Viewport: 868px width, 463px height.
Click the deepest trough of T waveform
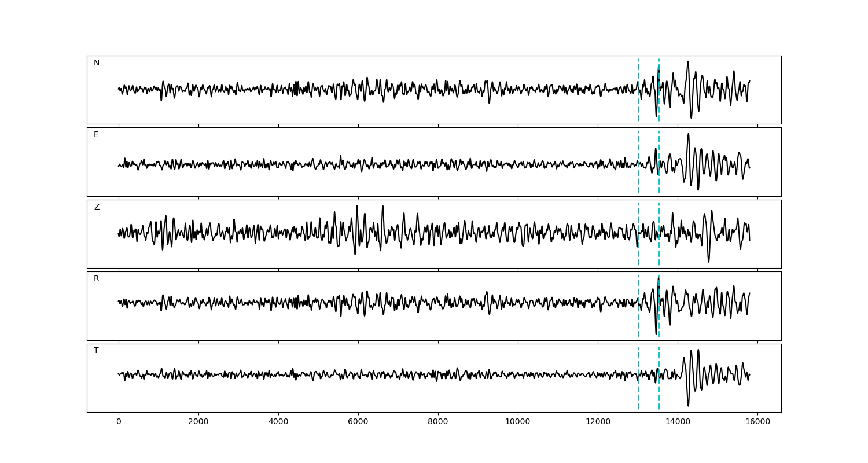(688, 405)
